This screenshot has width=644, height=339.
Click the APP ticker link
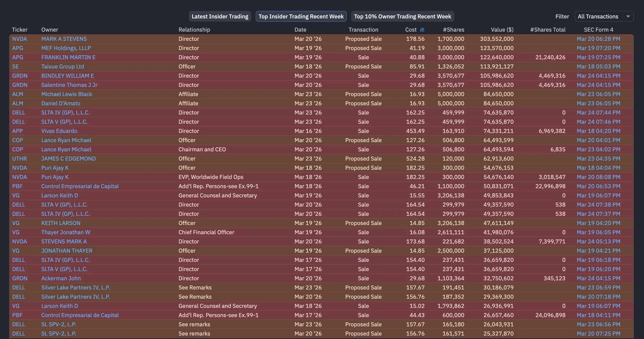(17, 131)
